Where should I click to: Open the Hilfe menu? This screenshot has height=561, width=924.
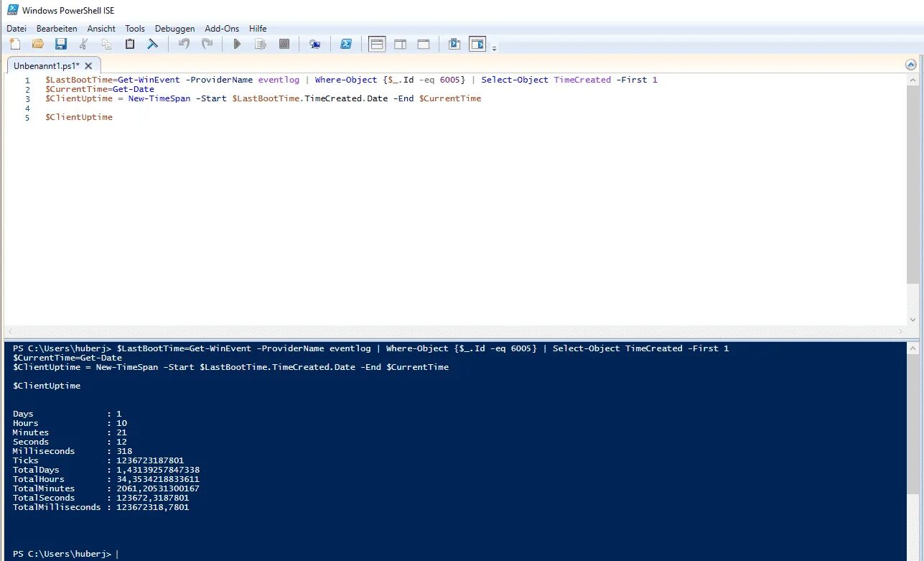point(258,29)
